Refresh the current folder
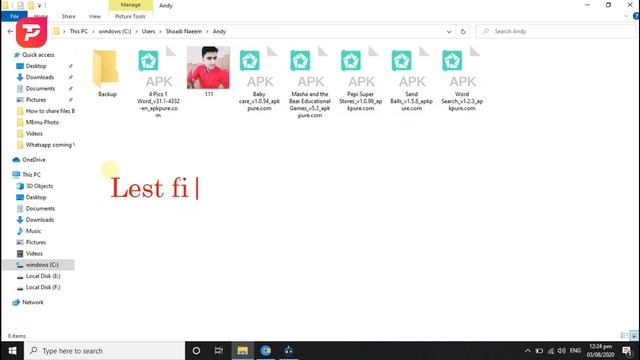The image size is (640, 360). (463, 31)
